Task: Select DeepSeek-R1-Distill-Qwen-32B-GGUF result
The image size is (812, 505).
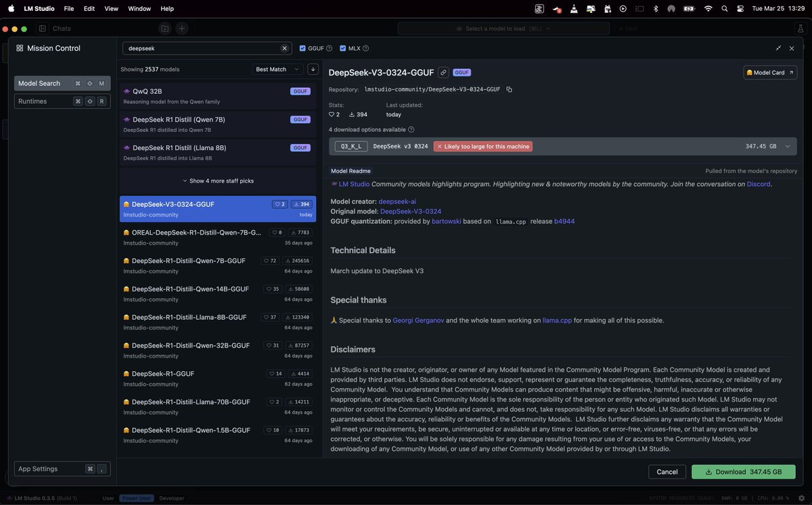Action: (x=217, y=350)
